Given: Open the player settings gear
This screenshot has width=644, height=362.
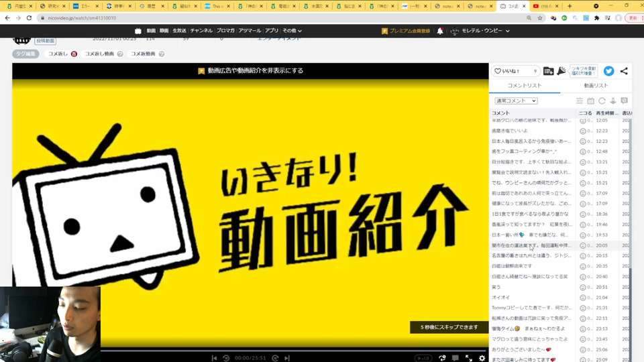Looking at the screenshot, I should point(482,358).
